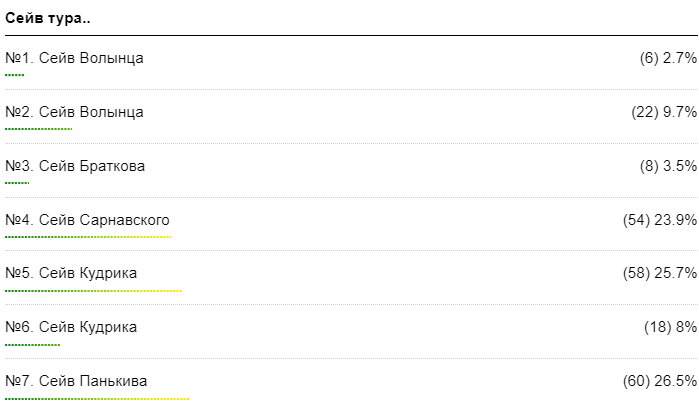Select option "№1. Сейв Волынца"
Image resolution: width=699 pixels, height=410 pixels.
[74, 58]
